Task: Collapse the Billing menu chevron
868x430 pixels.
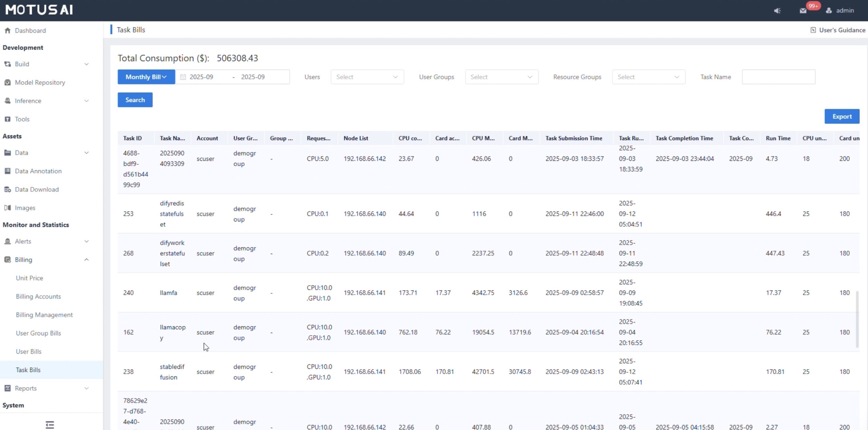Action: tap(86, 260)
